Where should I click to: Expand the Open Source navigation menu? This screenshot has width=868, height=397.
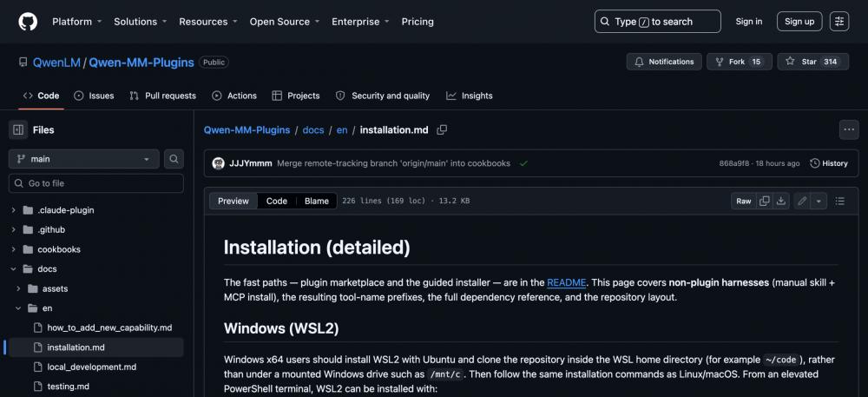point(285,22)
